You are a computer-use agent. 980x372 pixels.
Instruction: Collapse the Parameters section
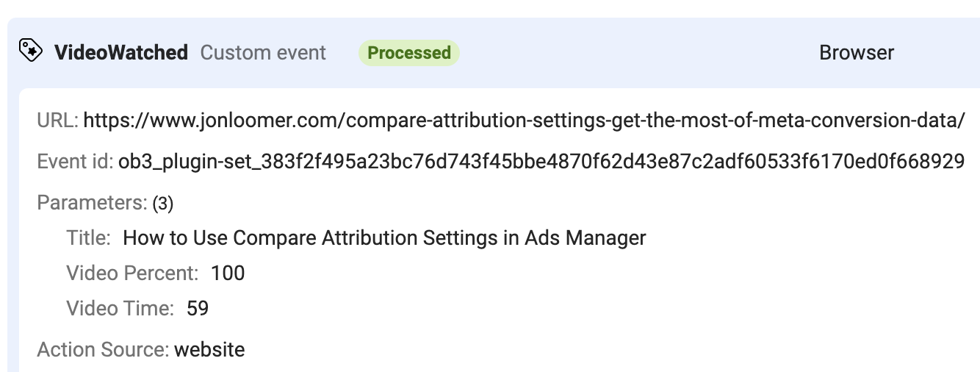pos(93,203)
